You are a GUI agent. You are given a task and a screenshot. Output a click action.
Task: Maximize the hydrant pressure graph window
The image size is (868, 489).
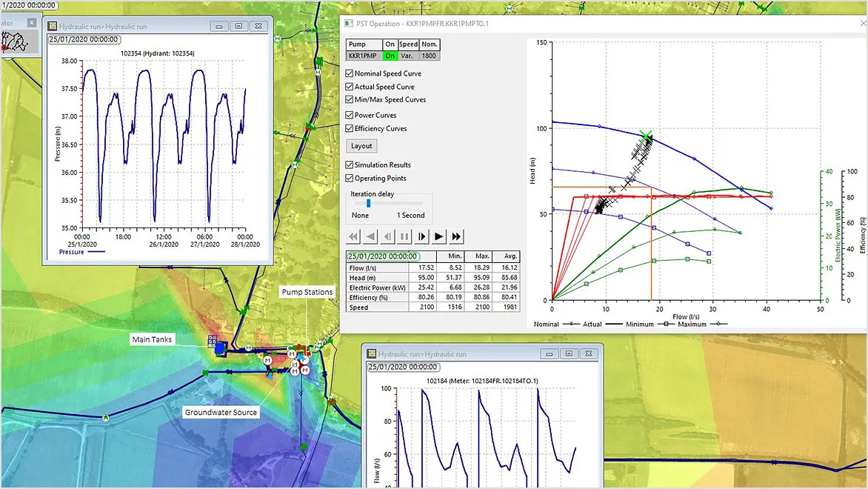239,26
